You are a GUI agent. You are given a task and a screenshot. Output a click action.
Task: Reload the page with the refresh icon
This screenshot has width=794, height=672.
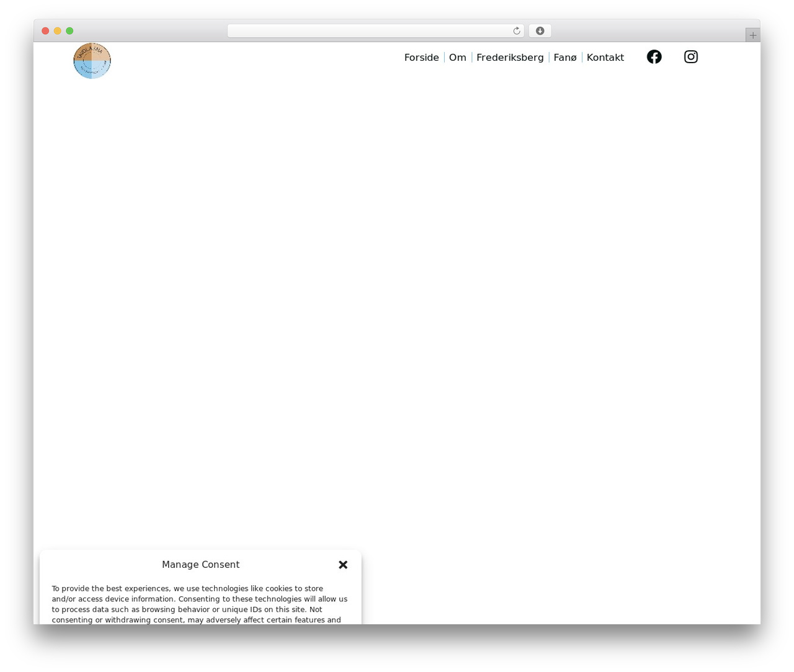pyautogui.click(x=516, y=31)
